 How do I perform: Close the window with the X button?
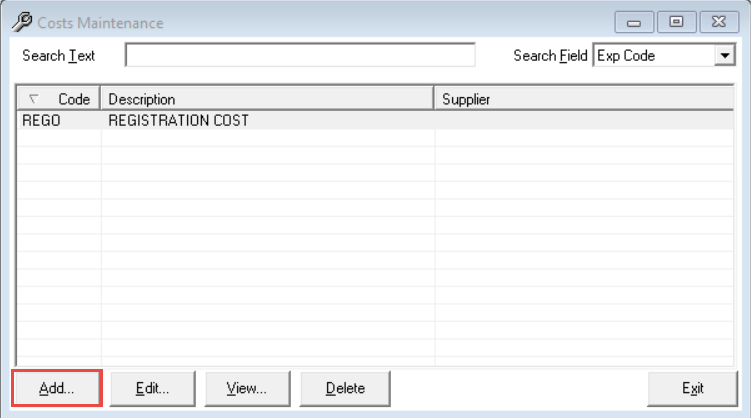pyautogui.click(x=719, y=22)
